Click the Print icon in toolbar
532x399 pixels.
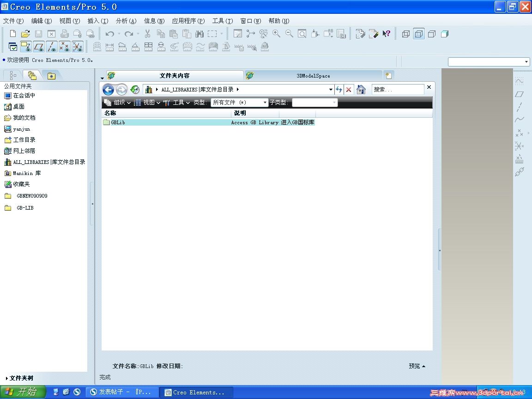pyautogui.click(x=65, y=34)
